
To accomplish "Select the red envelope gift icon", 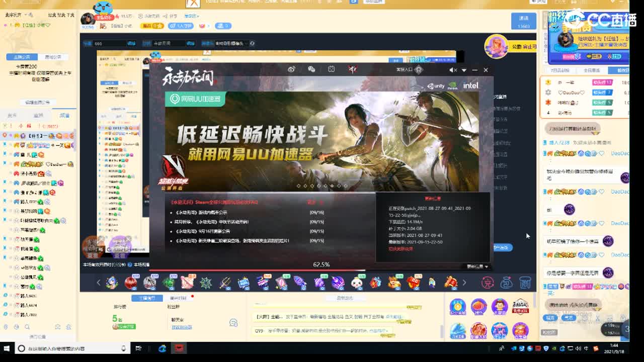I will click(414, 283).
